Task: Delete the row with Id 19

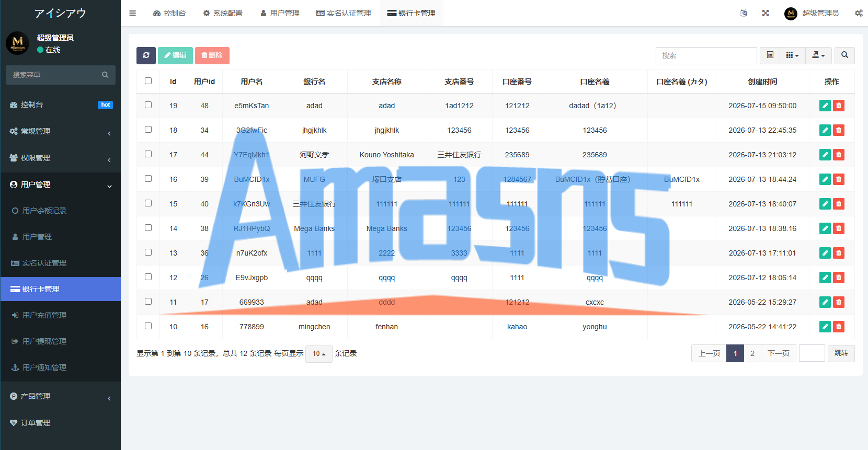Action: pos(839,106)
